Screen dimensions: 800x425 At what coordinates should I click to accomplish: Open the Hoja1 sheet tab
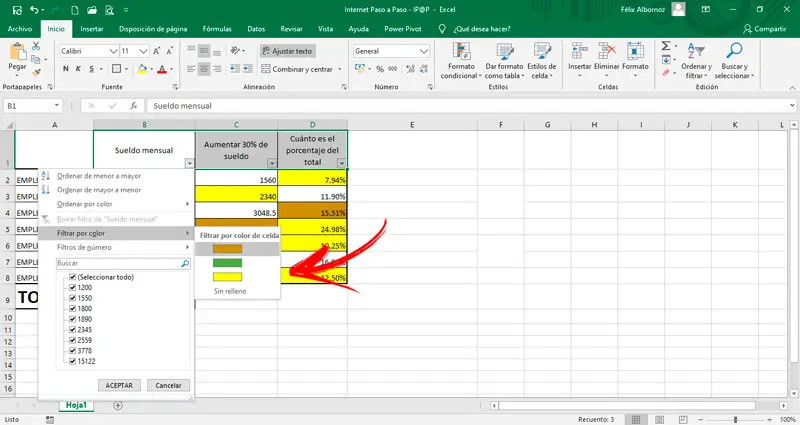pos(76,405)
